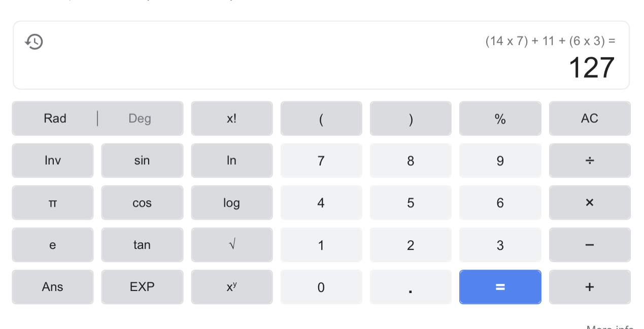Screen dimensions: 644x329
Task: Switch angle mode to Deg
Action: tap(140, 119)
